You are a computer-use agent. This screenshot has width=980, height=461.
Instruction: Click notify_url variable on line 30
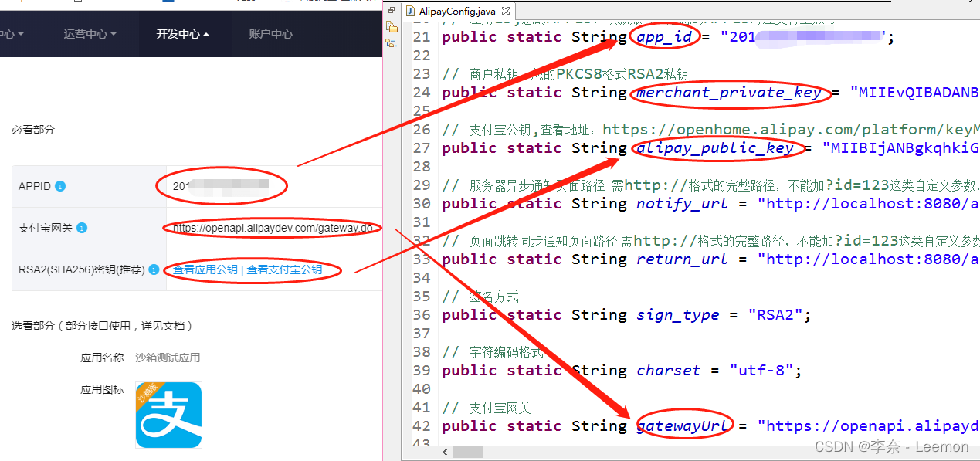pos(683,204)
